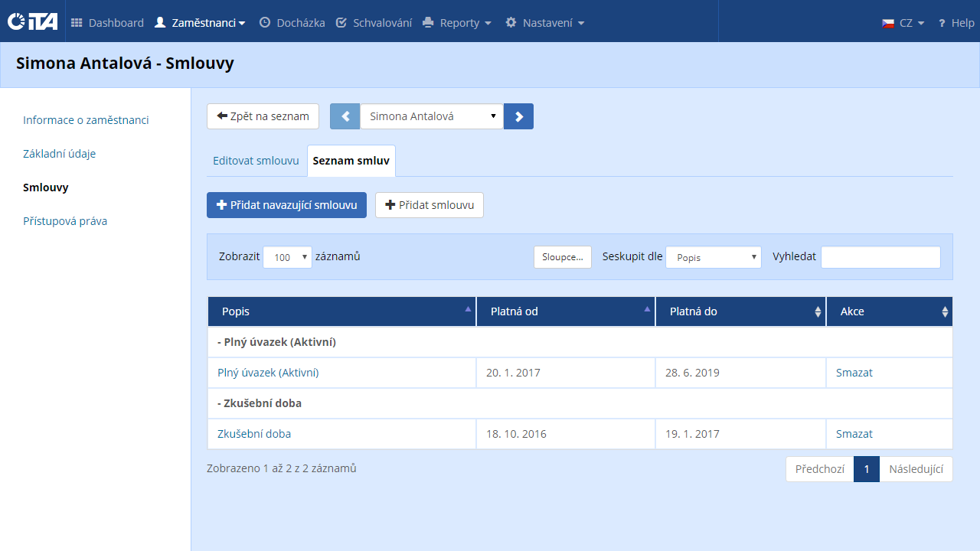
Task: Click the Vyhledat search field
Action: click(x=880, y=257)
